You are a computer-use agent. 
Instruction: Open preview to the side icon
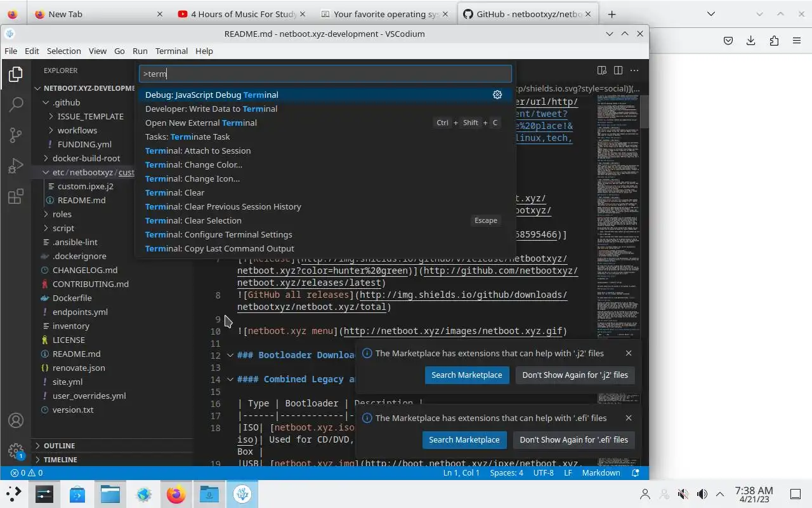pyautogui.click(x=601, y=70)
